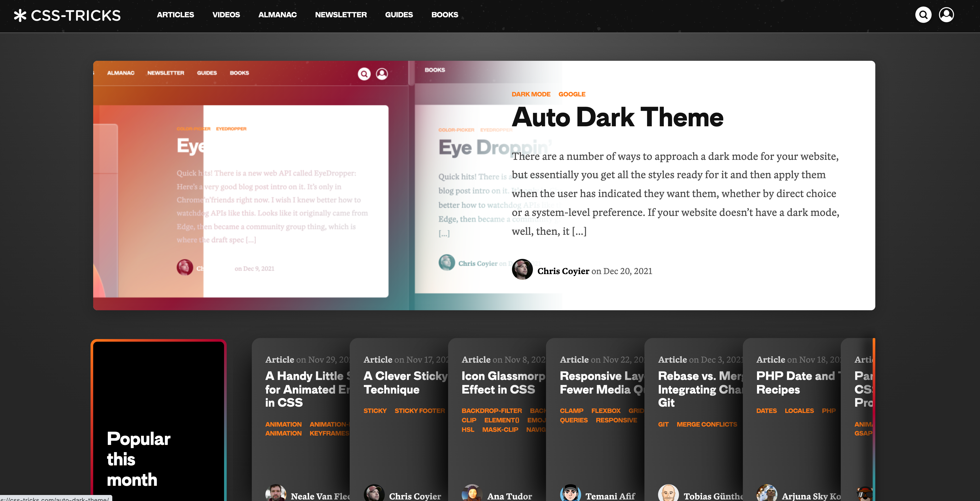
Task: Open the Almanac menu item
Action: coord(277,15)
